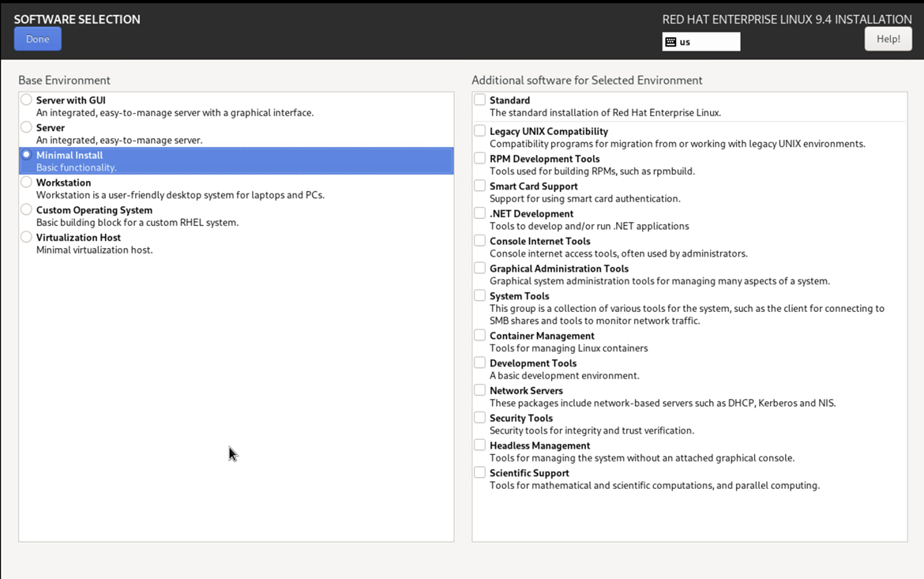
Task: Click 'Support for using smart card authentication.'
Action: [x=585, y=199]
